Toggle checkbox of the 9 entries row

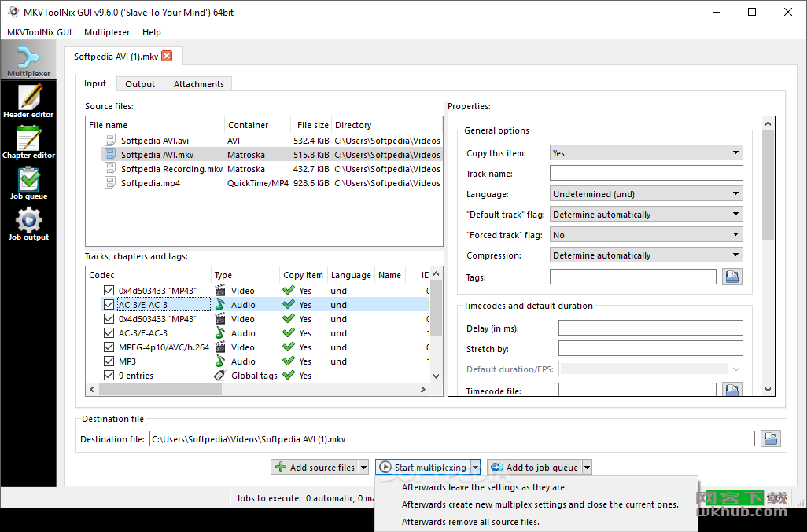click(109, 375)
